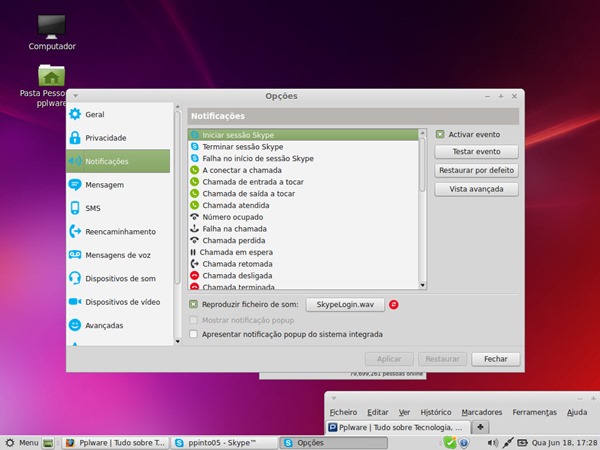Image resolution: width=600 pixels, height=450 pixels.
Task: Switch to ppinto05 - Skype taskbar entry
Action: pyautogui.click(x=224, y=443)
